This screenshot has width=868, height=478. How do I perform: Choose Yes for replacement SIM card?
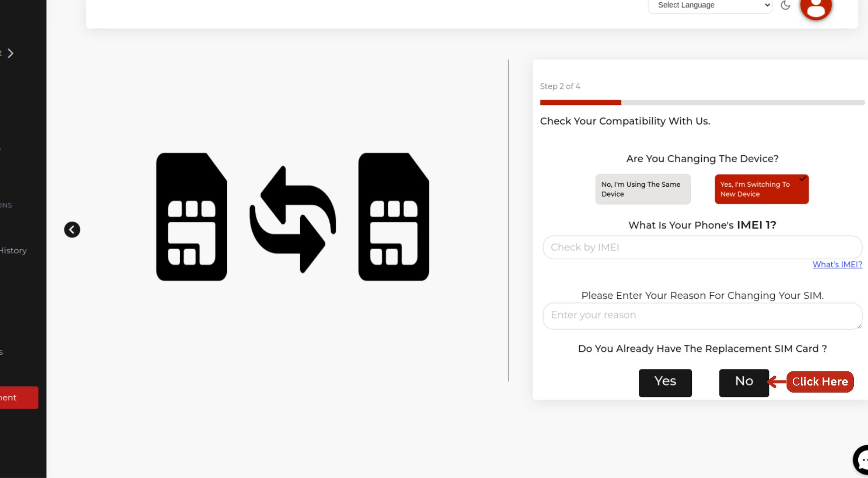665,382
